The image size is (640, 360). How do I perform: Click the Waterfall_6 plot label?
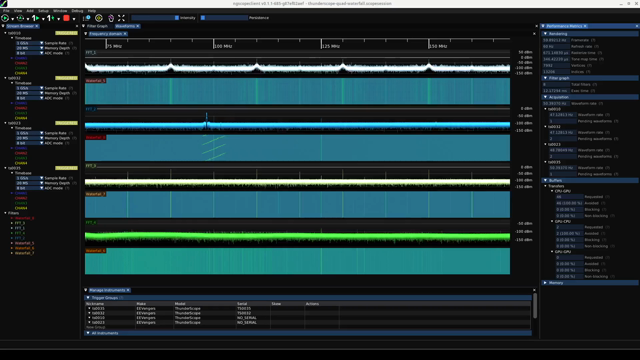(96, 251)
